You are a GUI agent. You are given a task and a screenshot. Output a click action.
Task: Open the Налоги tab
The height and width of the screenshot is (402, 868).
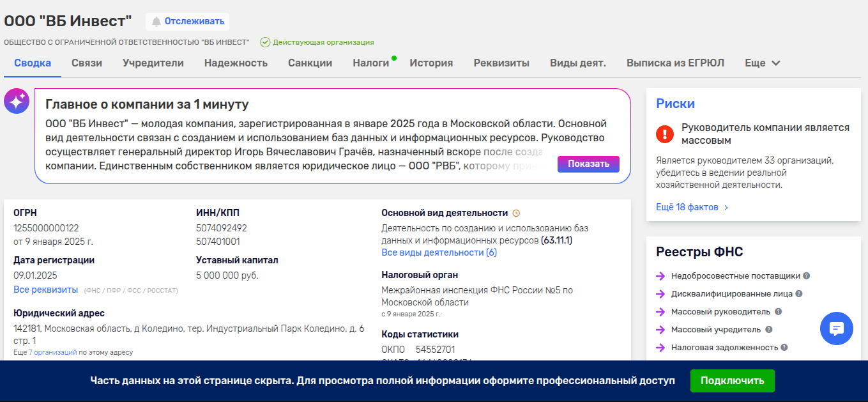pos(371,63)
